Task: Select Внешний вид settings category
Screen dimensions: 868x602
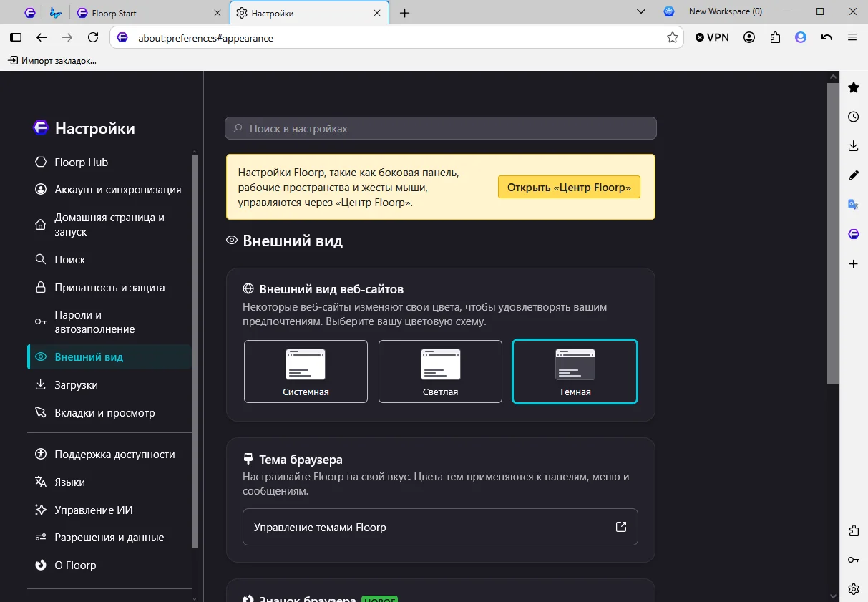Action: point(109,357)
